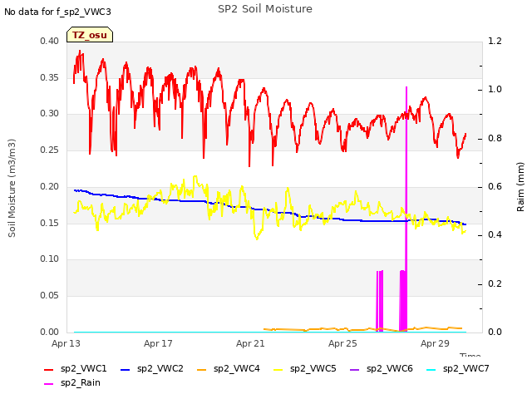Click the 0.8 right axis tick label

[x=495, y=139]
